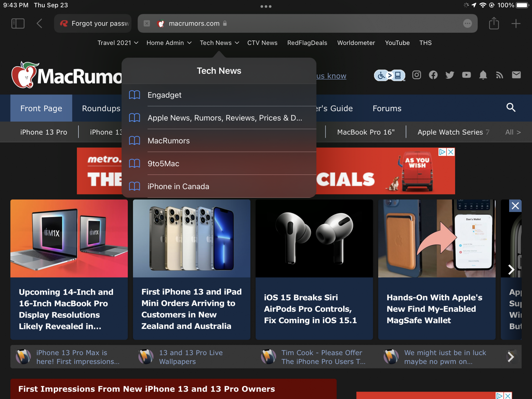Toggle the Safari sidebar panel icon

18,23
